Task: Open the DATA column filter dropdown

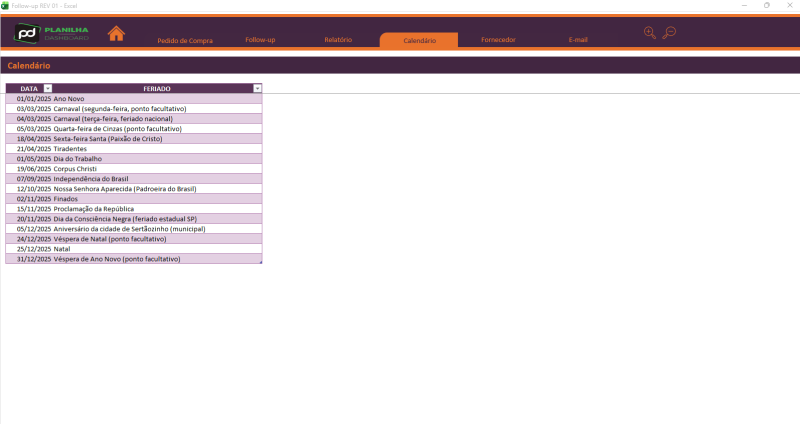Action: (x=47, y=88)
